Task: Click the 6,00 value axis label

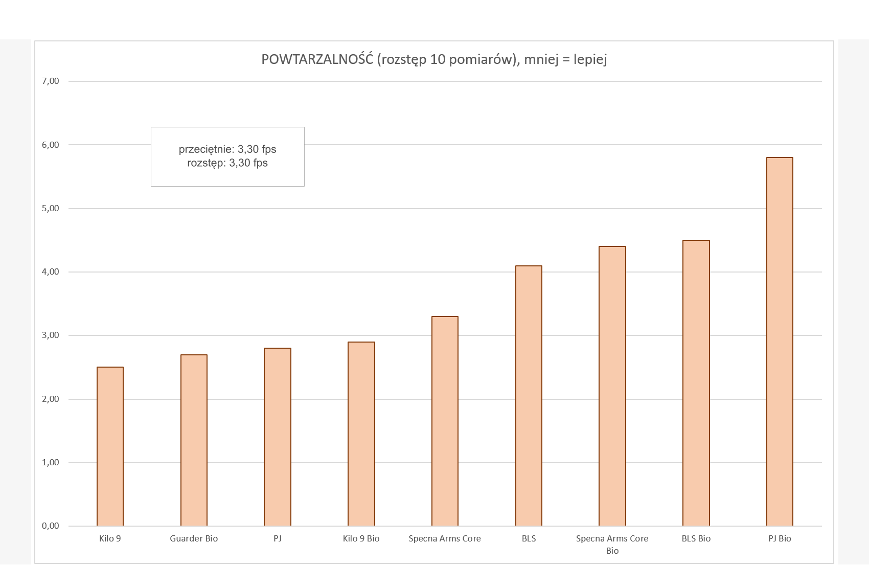Action: (51, 145)
